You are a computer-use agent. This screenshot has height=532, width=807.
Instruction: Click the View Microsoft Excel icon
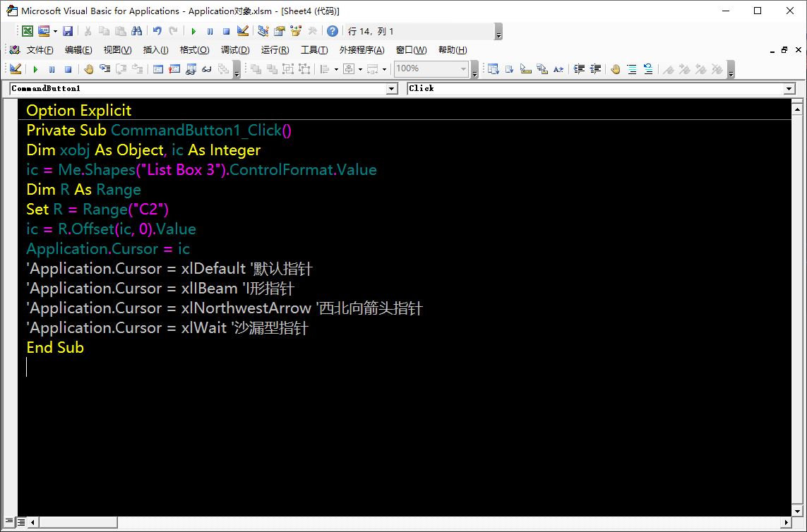point(27,31)
